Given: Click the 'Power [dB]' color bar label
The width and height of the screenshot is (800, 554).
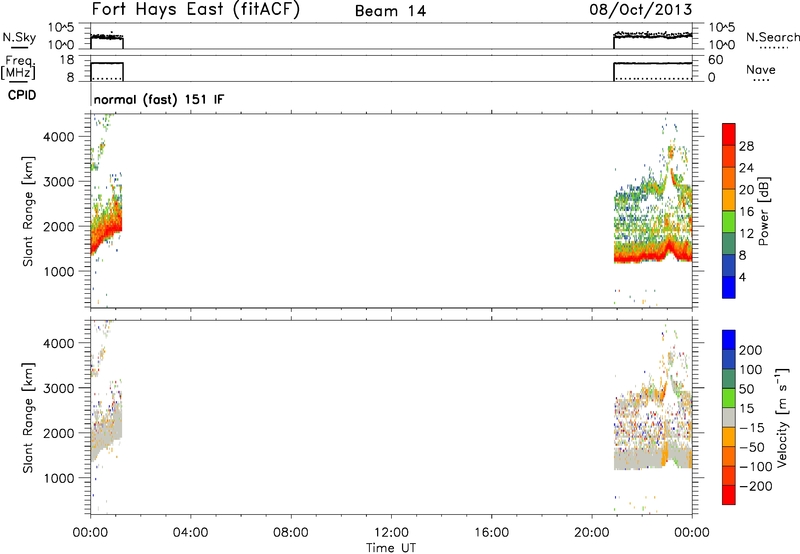Looking at the screenshot, I should click(763, 211).
